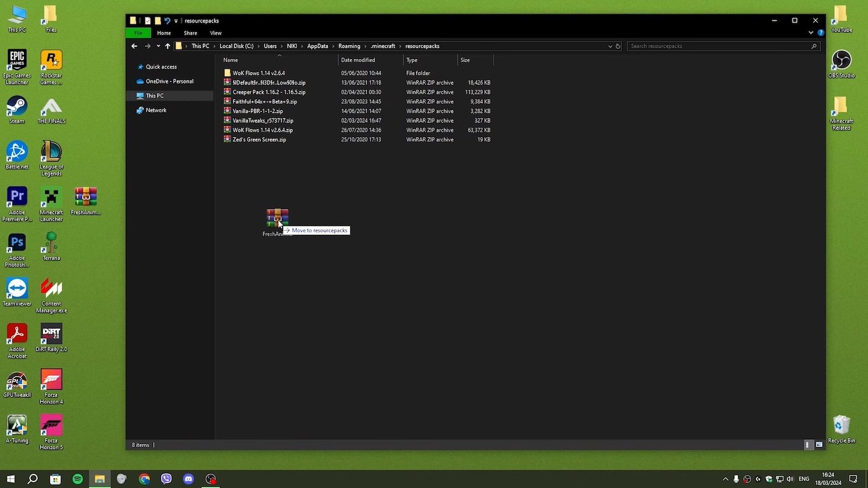Image resolution: width=868 pixels, height=488 pixels.
Task: Select Forza Horizon 4 desktop icon
Action: 51,387
